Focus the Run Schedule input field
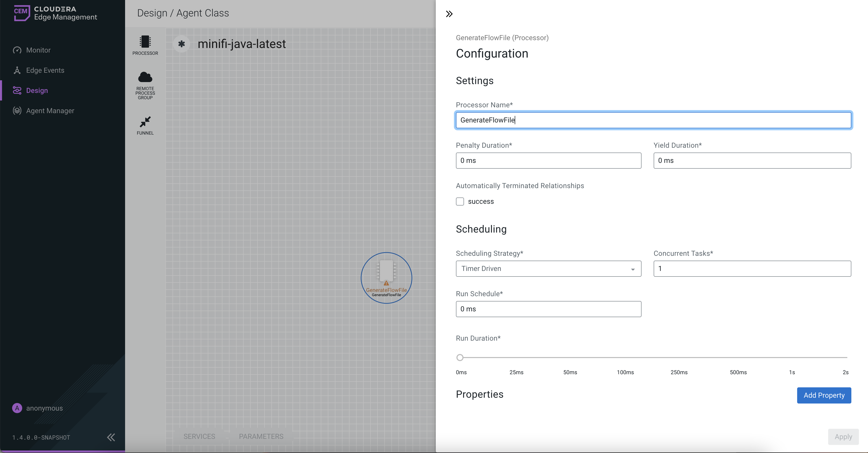868x453 pixels. pyautogui.click(x=548, y=309)
